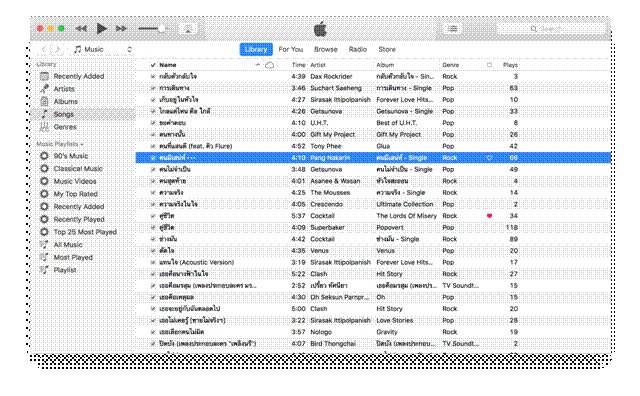Viewport: 640px width, 396px height.
Task: Uncheck the Venus song checkbox
Action: (153, 251)
